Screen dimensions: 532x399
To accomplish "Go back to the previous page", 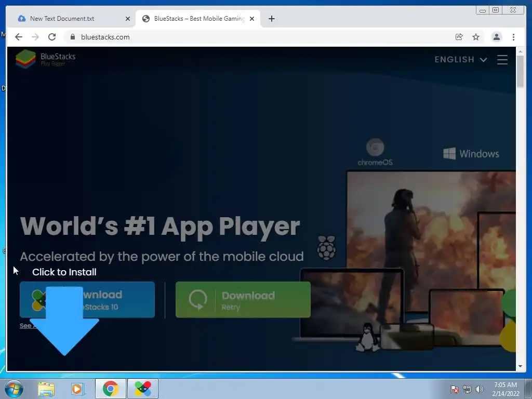I will (x=19, y=37).
